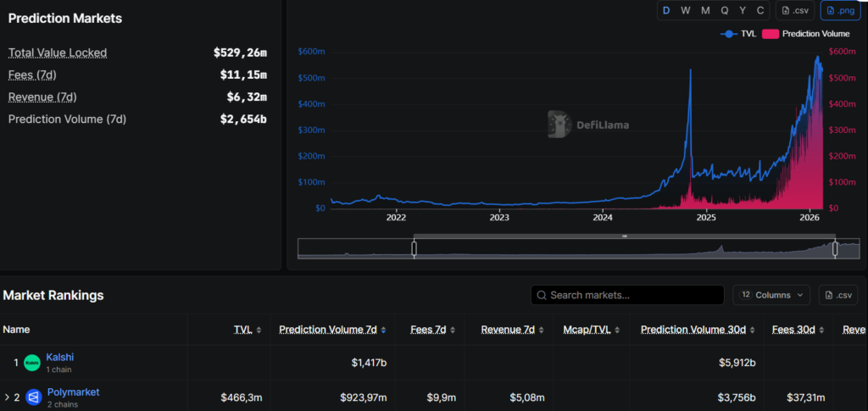Click the Kalshi green logo icon
The image size is (868, 411).
tap(33, 363)
